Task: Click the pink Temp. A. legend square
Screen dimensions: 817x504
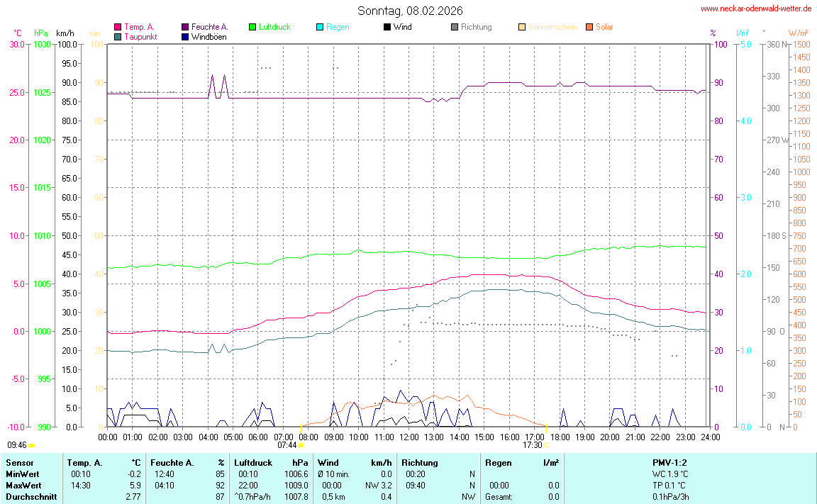Action: coord(118,27)
